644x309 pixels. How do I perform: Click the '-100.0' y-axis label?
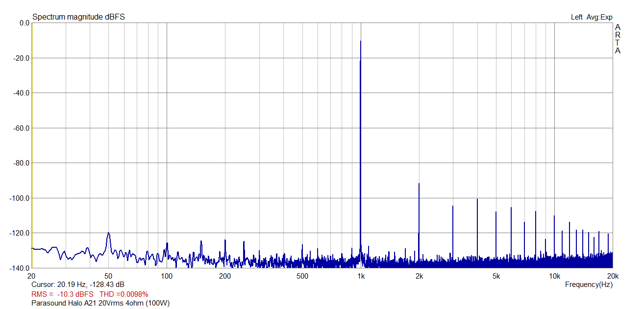[x=20, y=198]
